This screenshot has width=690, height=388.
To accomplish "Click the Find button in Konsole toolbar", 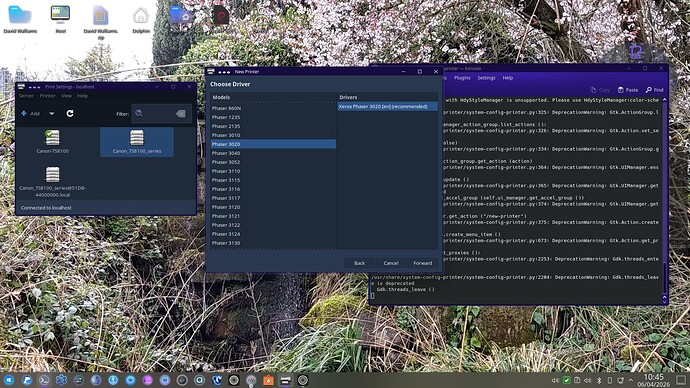I will pyautogui.click(x=654, y=90).
